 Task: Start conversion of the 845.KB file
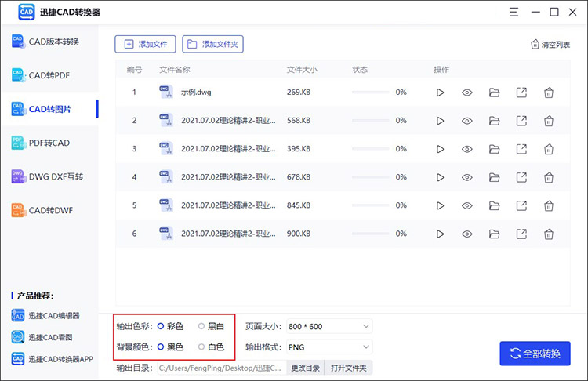pos(440,205)
